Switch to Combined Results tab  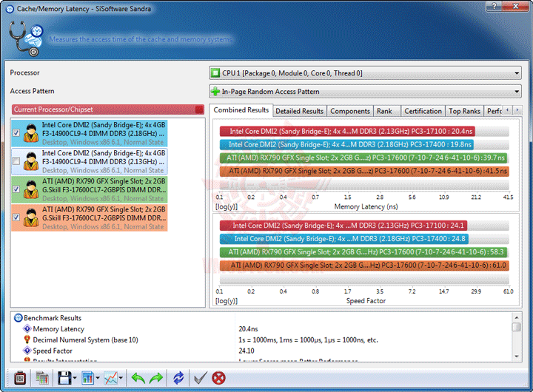241,110
